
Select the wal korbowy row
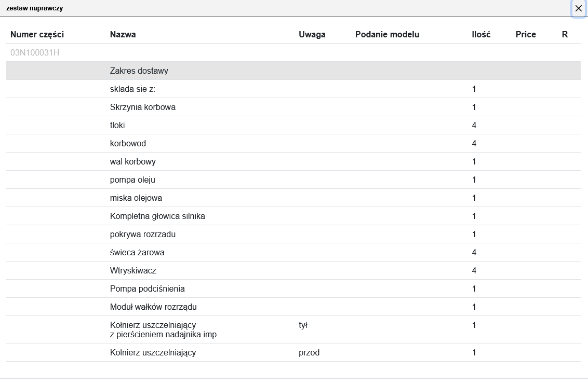pyautogui.click(x=133, y=162)
